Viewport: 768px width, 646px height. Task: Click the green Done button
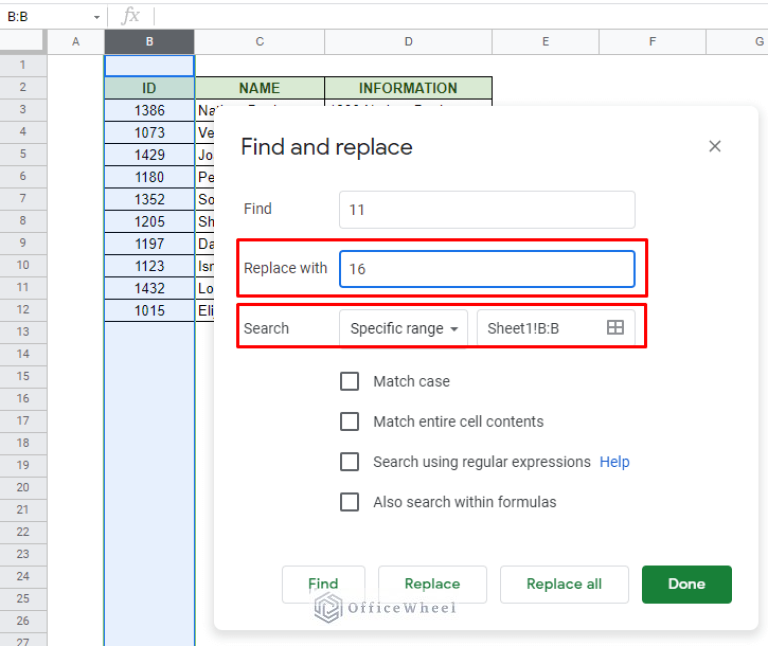687,584
